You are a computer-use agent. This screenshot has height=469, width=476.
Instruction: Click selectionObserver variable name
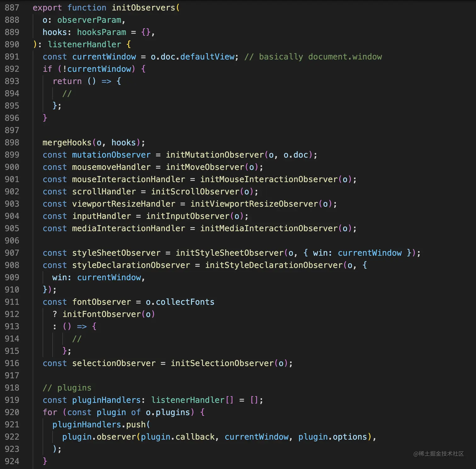(114, 364)
